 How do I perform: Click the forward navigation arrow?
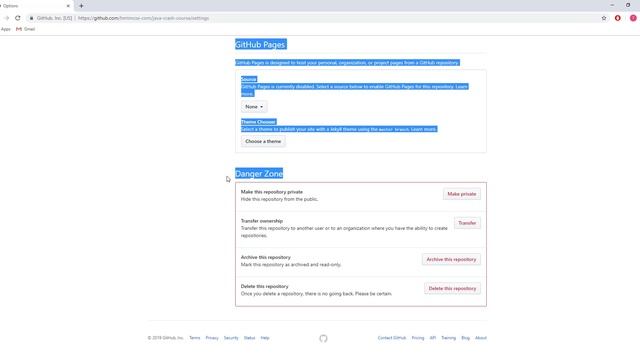[7, 18]
